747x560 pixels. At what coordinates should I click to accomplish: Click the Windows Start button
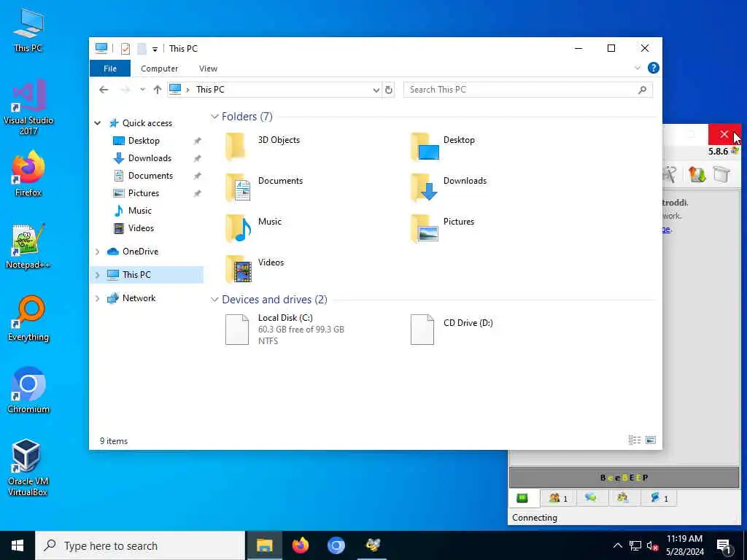(18, 545)
